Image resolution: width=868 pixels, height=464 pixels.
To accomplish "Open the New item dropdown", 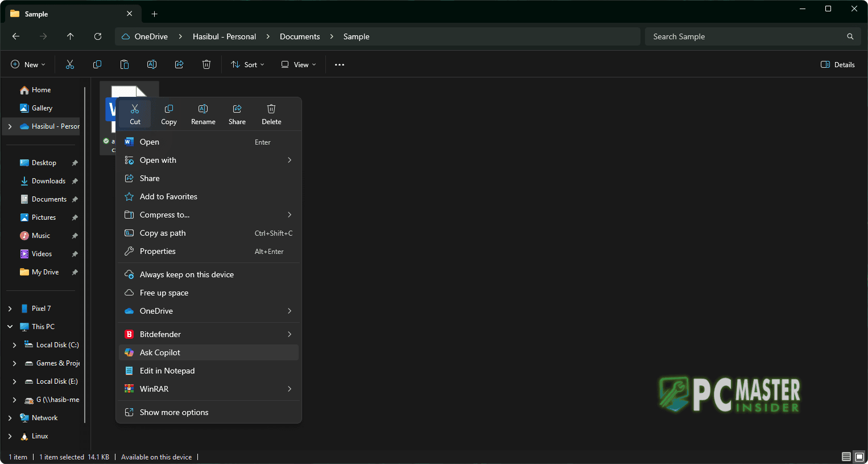I will [28, 65].
